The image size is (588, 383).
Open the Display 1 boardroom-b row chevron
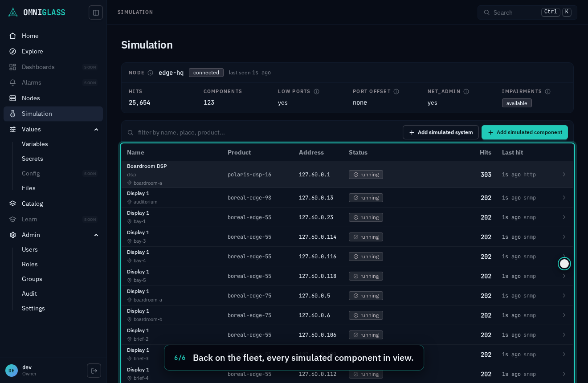(x=564, y=315)
